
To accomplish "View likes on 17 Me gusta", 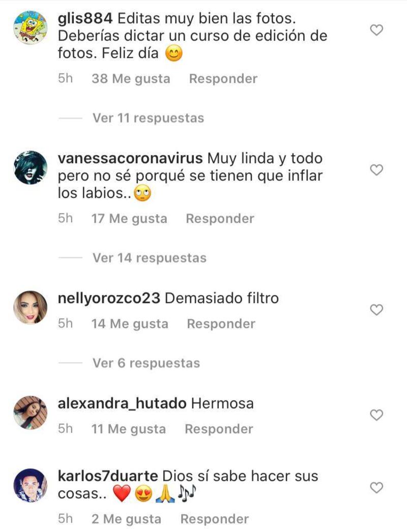I will click(x=129, y=219).
